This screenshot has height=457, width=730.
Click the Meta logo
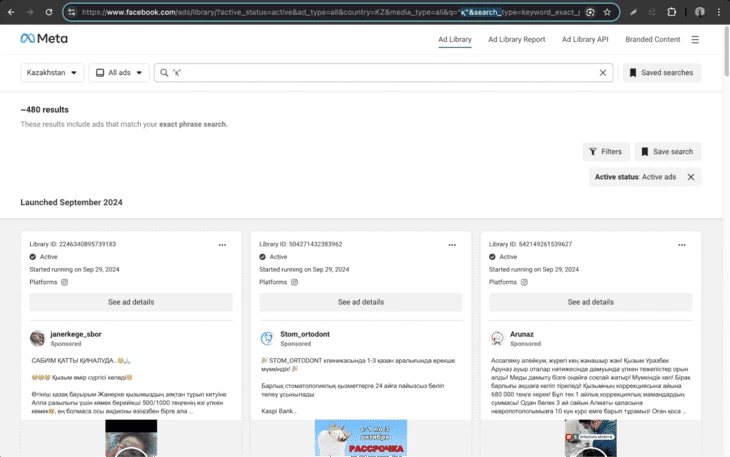point(44,39)
